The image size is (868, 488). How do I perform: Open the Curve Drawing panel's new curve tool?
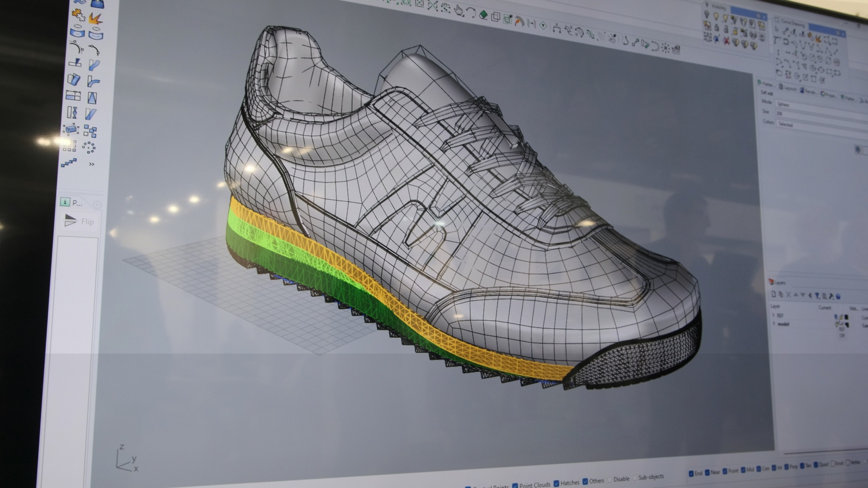click(x=777, y=29)
